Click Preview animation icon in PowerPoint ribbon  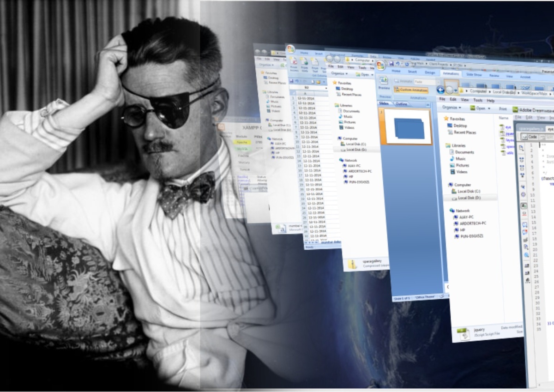click(384, 80)
